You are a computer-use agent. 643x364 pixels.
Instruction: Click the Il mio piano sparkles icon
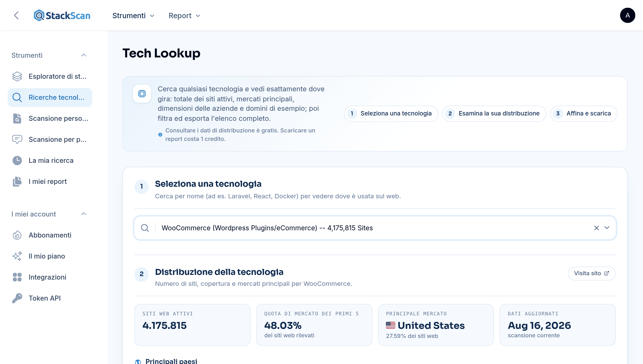17,256
